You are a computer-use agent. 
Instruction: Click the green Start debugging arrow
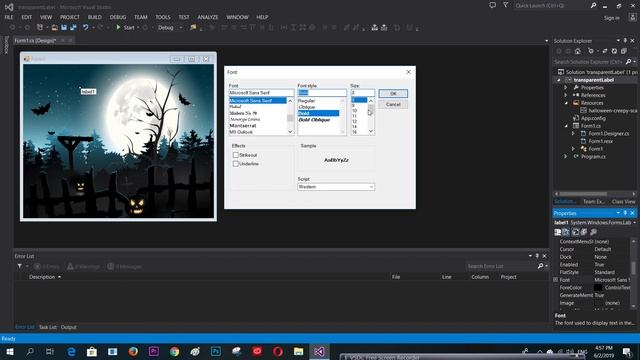118,27
